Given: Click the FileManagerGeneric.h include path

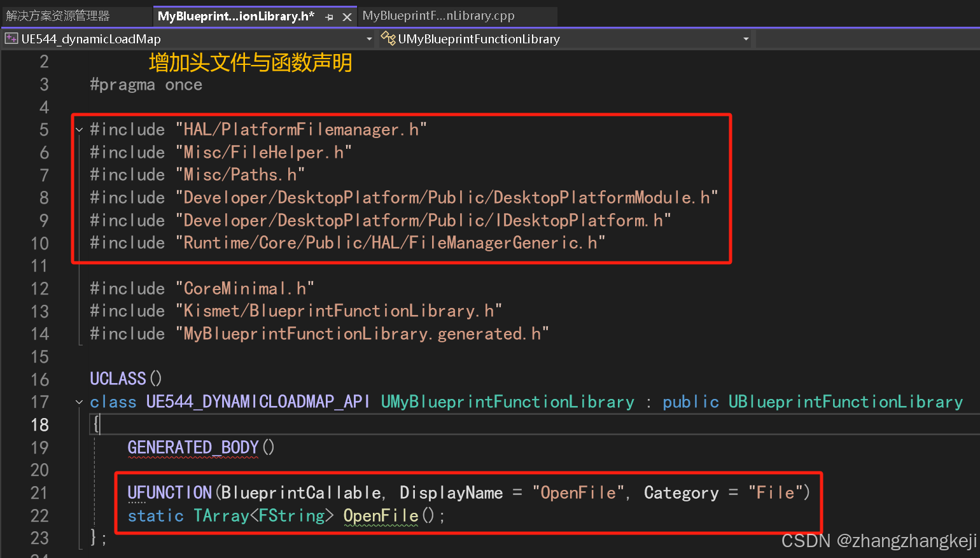Looking at the screenshot, I should pyautogui.click(x=390, y=243).
